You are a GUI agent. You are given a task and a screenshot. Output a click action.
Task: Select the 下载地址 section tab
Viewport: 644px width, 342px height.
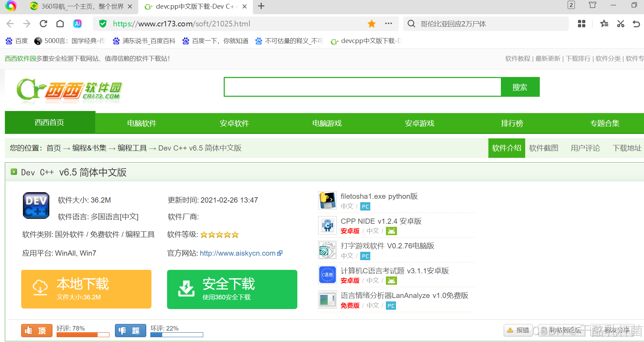pos(627,148)
